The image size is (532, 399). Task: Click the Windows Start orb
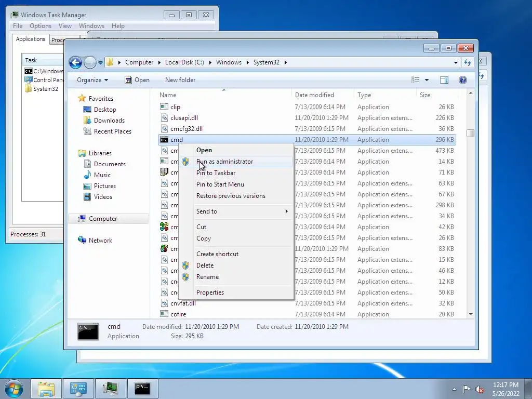[14, 389]
